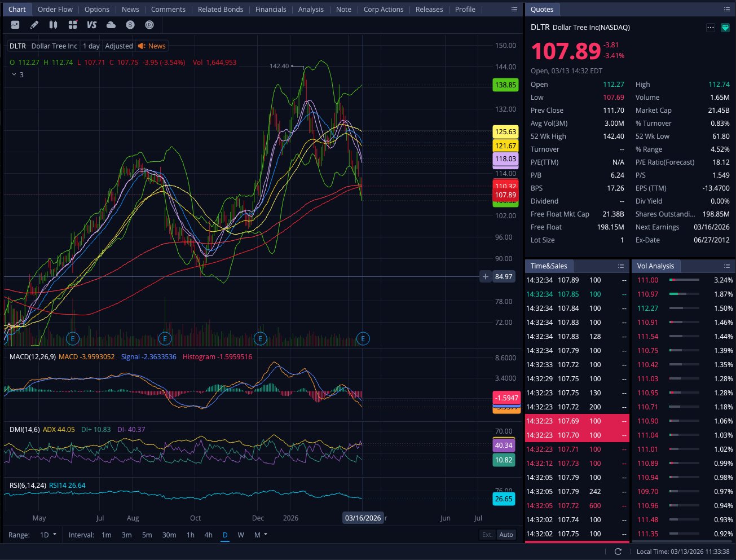Select the 30m interval

coord(169,535)
